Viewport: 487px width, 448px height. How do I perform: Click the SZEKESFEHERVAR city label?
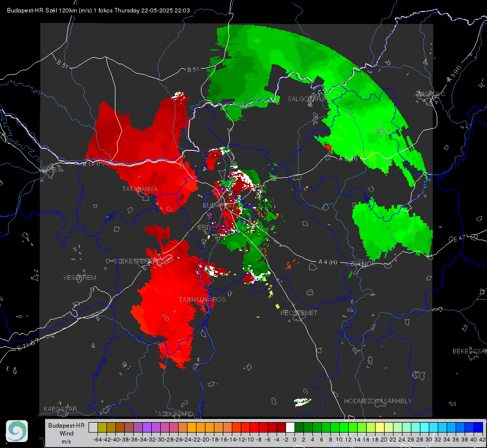coord(143,261)
